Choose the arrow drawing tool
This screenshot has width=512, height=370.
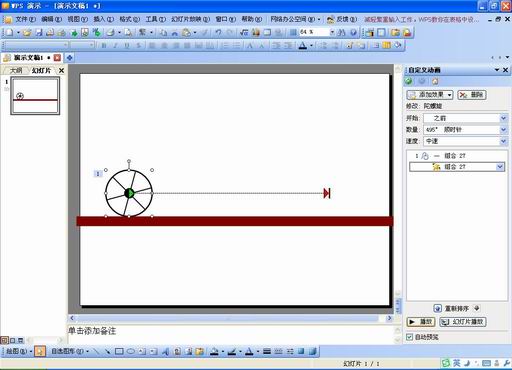[x=108, y=351]
